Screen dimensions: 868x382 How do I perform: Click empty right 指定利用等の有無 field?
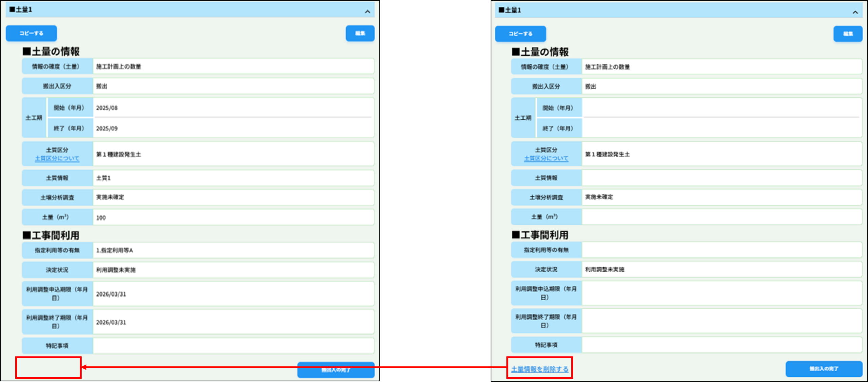[722, 250]
